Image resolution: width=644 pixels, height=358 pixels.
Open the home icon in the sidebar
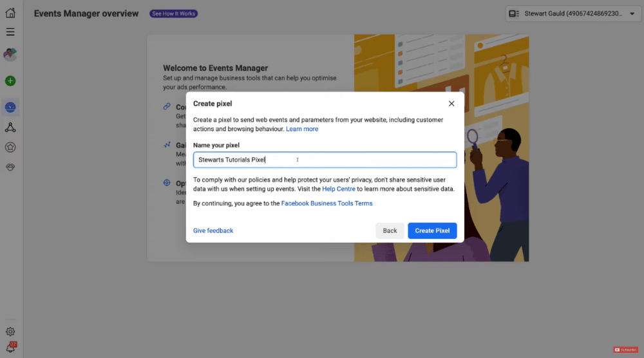[10, 13]
